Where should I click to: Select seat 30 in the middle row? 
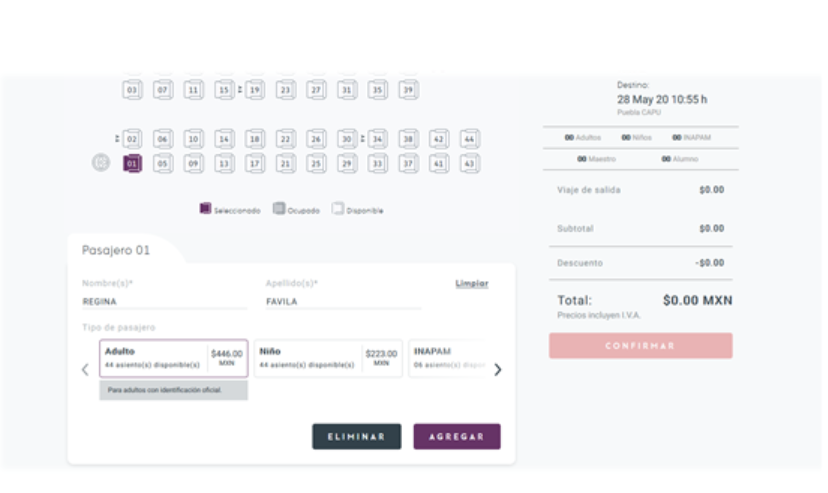click(x=346, y=139)
